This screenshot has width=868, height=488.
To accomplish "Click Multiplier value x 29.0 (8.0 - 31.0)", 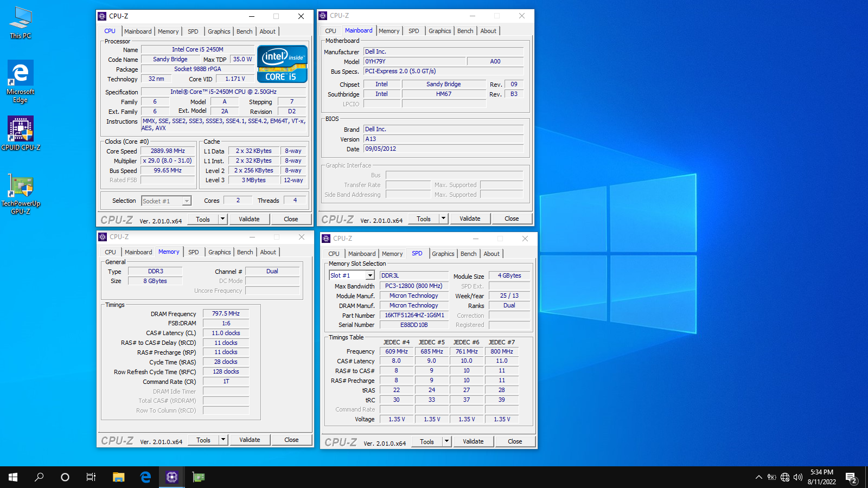I will point(168,160).
